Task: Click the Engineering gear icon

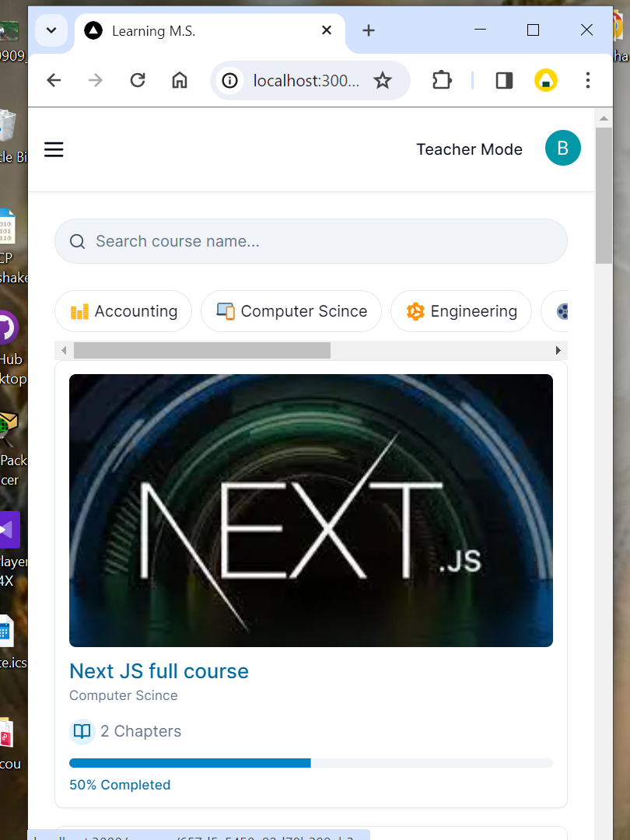Action: [x=415, y=311]
